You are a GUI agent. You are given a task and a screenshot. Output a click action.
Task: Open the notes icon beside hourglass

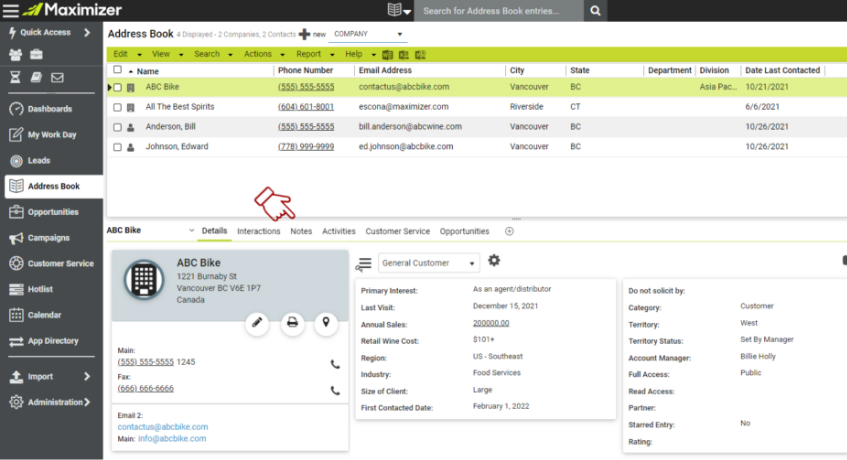coord(36,77)
